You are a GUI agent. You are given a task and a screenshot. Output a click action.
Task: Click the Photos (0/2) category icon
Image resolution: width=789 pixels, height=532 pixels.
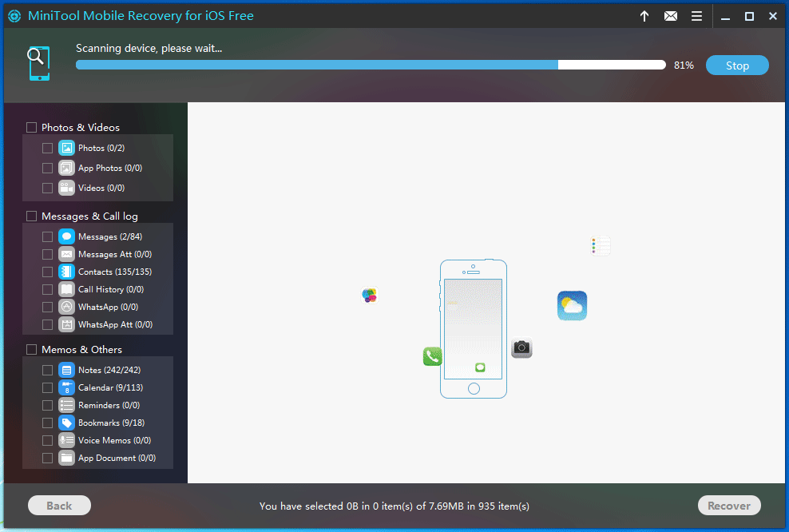coord(66,148)
